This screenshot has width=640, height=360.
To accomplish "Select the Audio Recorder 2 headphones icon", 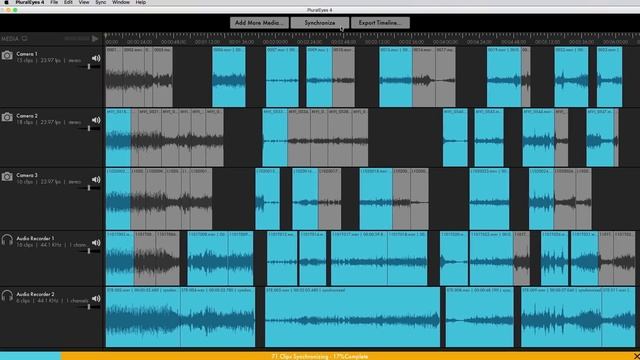I will click(x=7, y=296).
